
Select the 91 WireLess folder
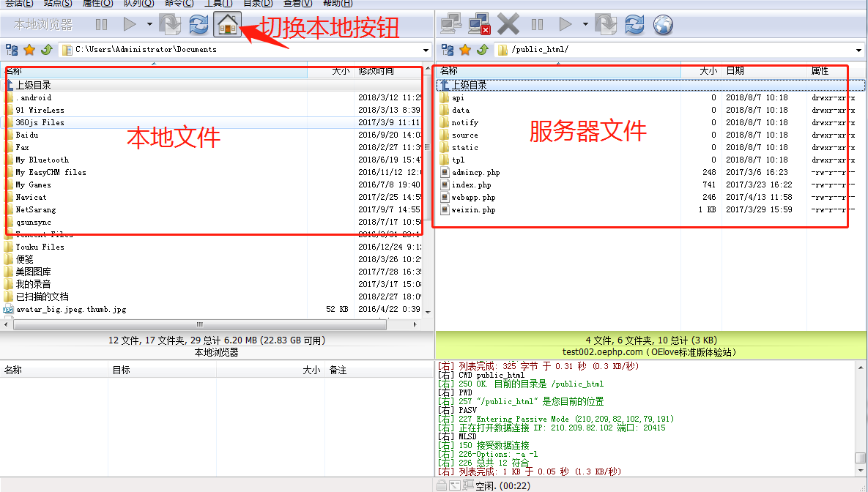pos(40,110)
